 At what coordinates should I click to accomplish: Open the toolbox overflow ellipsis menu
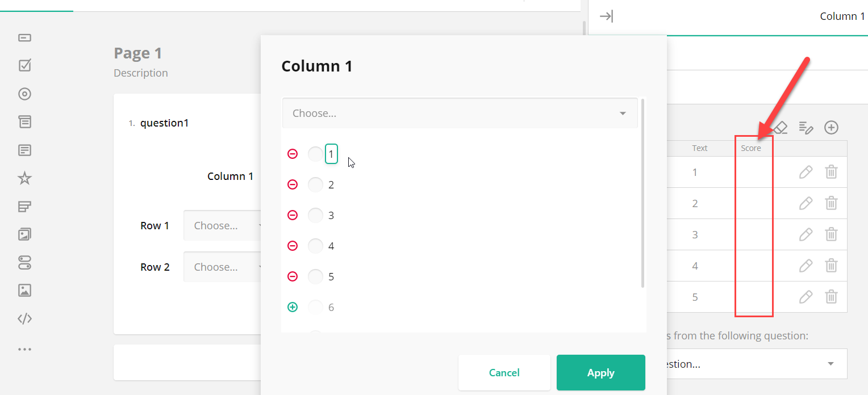tap(24, 348)
